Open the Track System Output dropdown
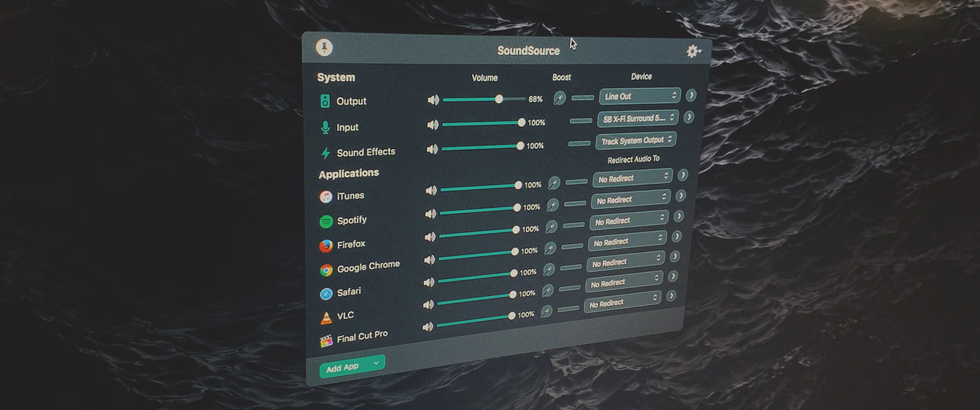 tap(636, 141)
